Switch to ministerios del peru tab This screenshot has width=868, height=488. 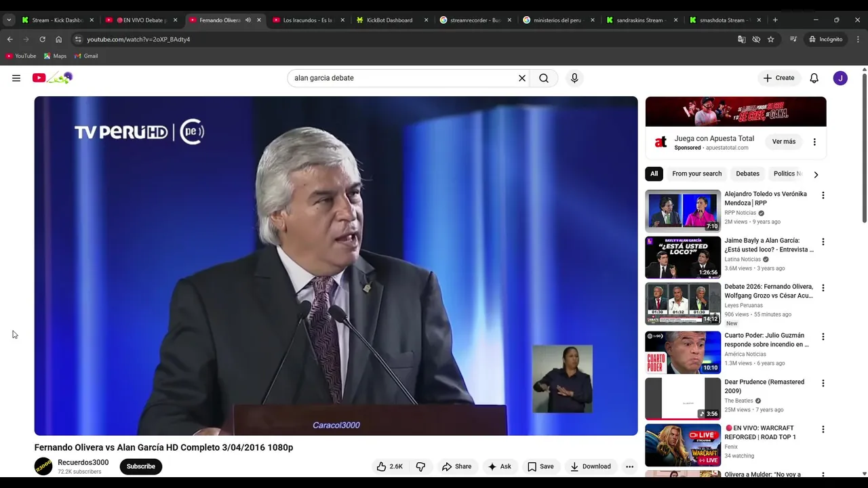(x=558, y=20)
